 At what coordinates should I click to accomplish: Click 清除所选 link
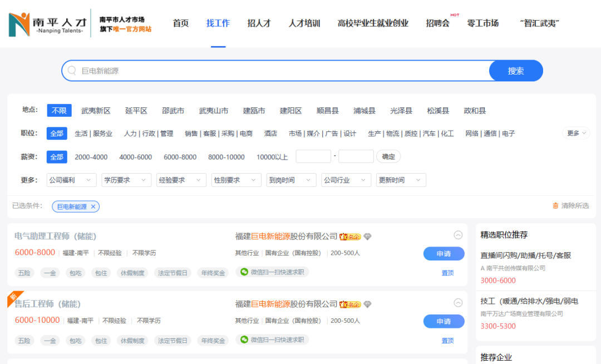click(x=575, y=206)
